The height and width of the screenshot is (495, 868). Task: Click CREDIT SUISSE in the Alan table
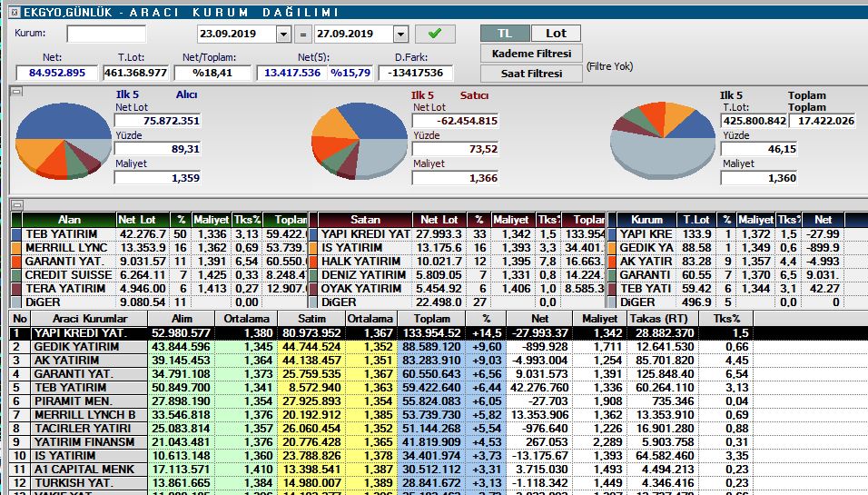(69, 275)
